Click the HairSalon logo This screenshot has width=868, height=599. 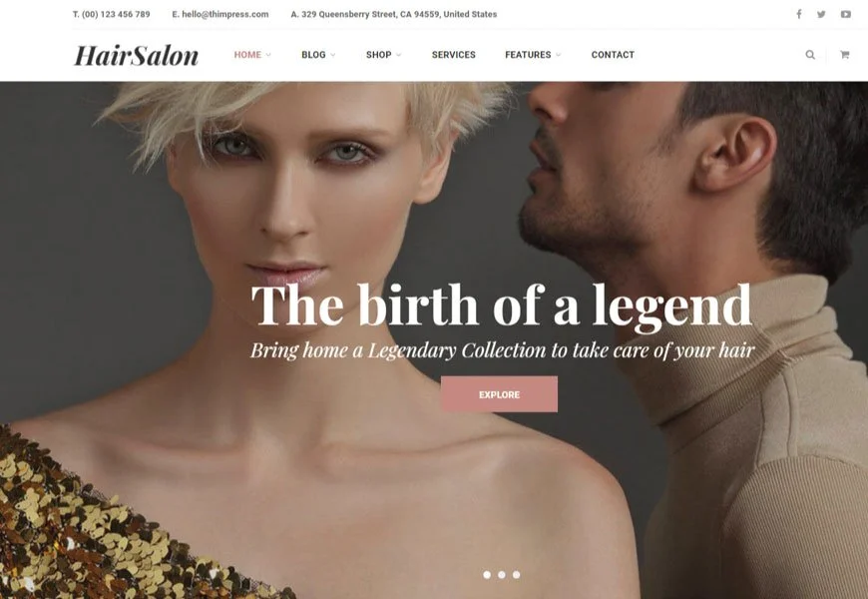[136, 55]
